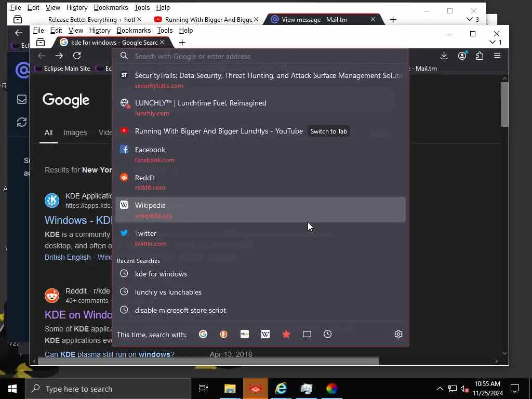532x399 pixels.
Task: Click the Mail.tm inbox icon in back window
Action: click(22, 99)
